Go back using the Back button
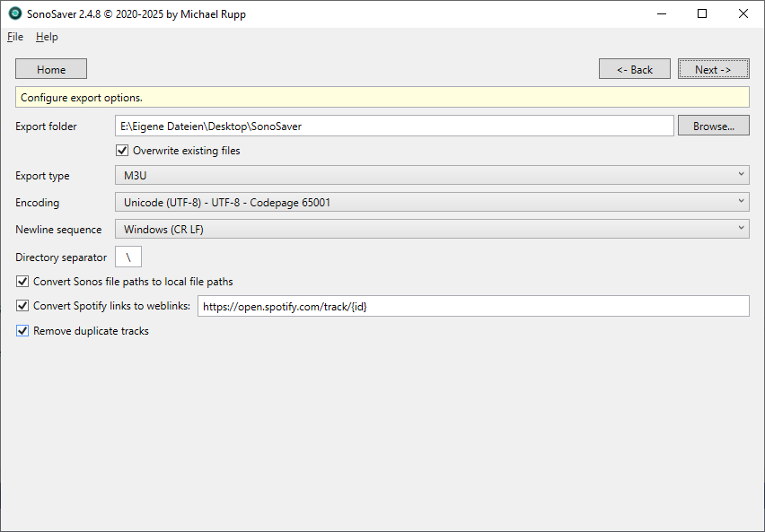The height and width of the screenshot is (532, 765). [x=634, y=68]
